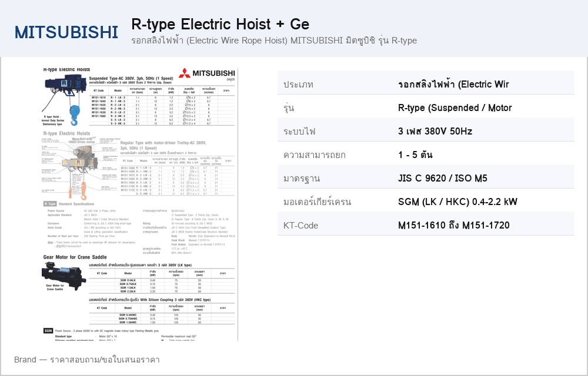Click the 'ระบบไฟ' row label
The height and width of the screenshot is (376, 588).
300,132
